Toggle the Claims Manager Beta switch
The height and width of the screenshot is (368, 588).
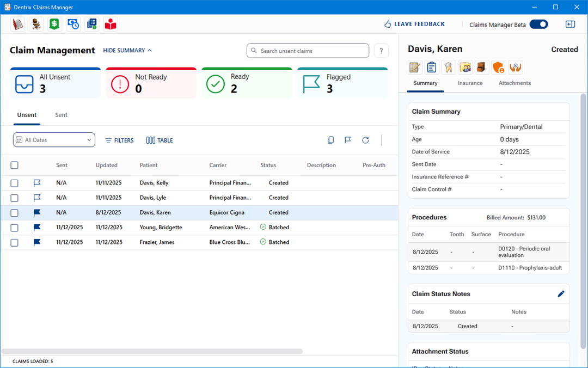538,24
